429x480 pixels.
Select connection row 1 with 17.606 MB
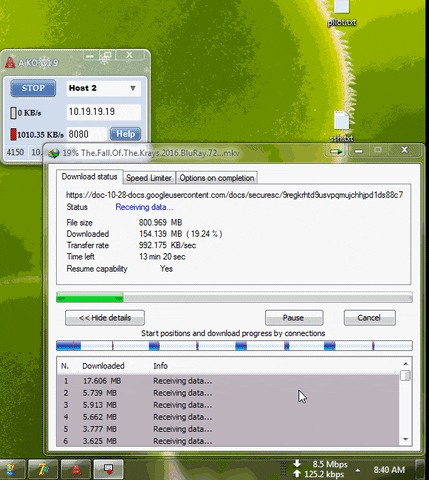[x=228, y=381]
